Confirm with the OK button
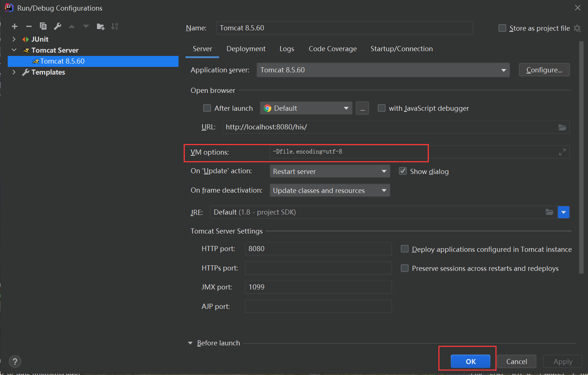 pyautogui.click(x=471, y=361)
